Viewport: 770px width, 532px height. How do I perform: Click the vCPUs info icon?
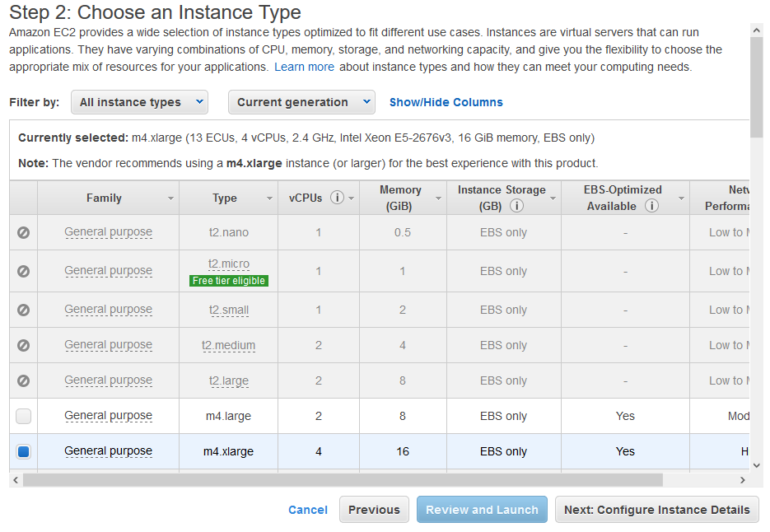[337, 198]
